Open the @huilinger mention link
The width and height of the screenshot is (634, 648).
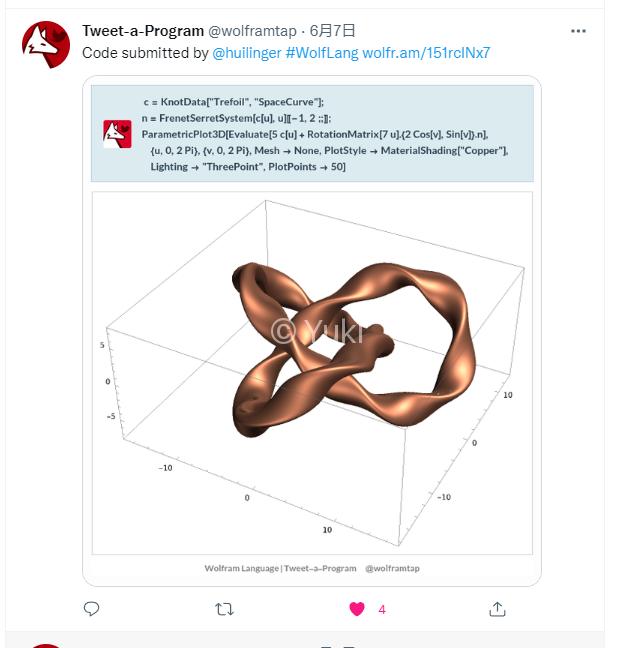[x=247, y=53]
